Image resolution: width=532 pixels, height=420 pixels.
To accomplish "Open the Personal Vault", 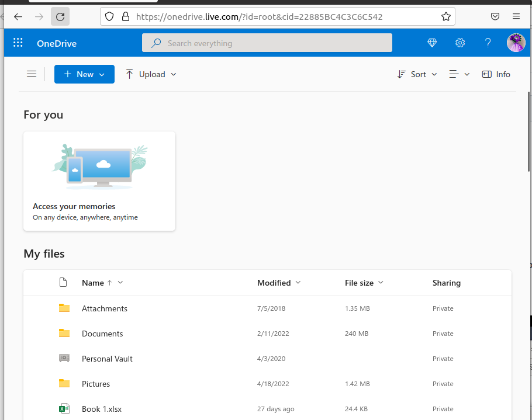I will coord(107,358).
